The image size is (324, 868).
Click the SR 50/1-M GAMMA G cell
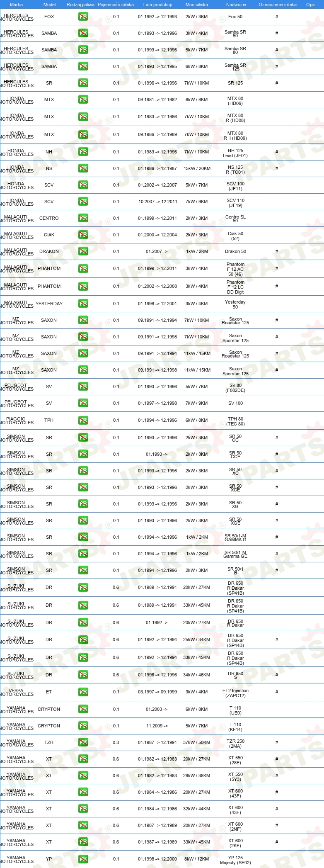235,538
